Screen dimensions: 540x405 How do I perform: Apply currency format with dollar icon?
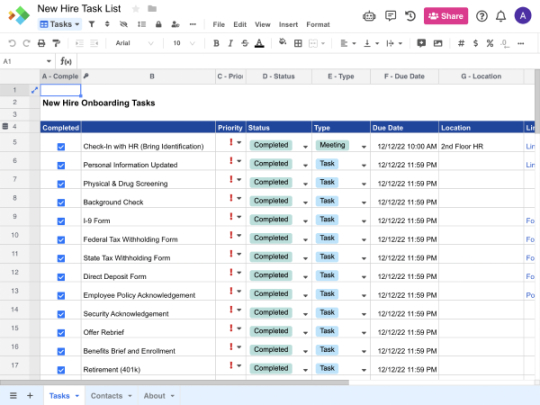click(476, 43)
